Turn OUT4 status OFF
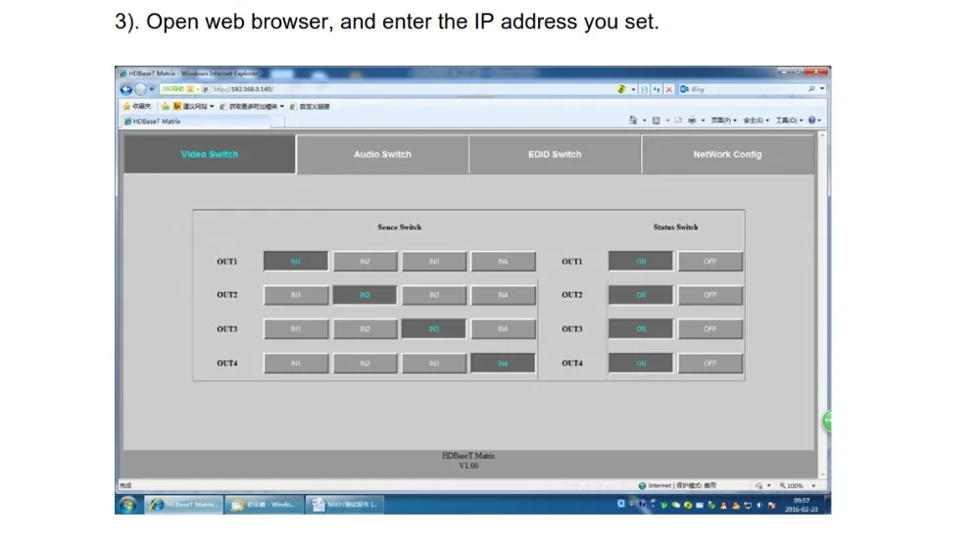 710,364
